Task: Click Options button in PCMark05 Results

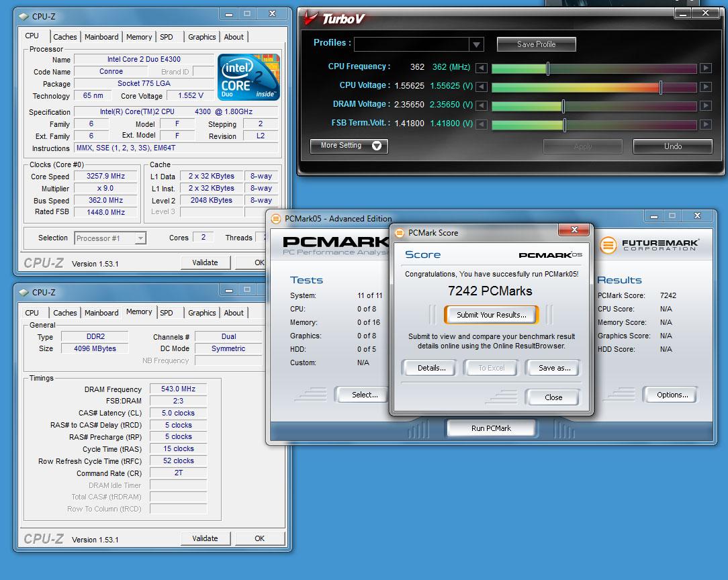Action: pos(672,395)
